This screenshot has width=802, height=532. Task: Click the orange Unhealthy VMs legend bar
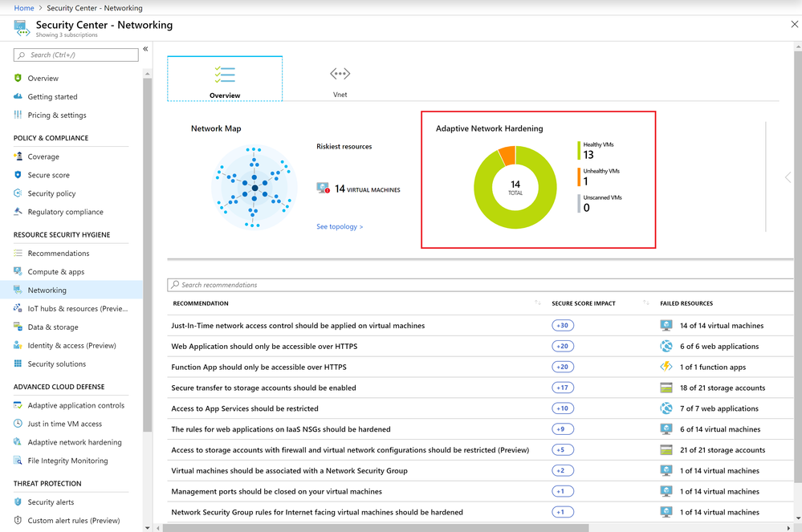coord(579,177)
